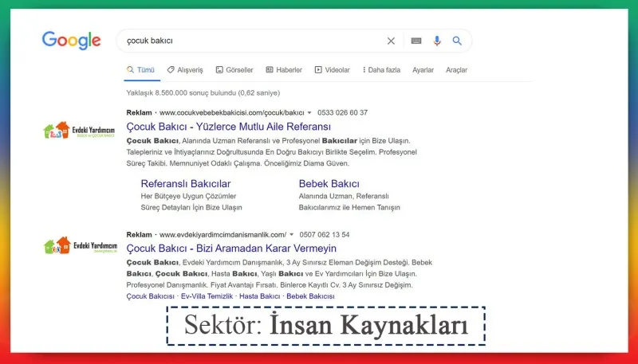Image resolution: width=638 pixels, height=364 pixels.
Task: Click the text Süreç Detayları İçin Bize Ulaşın
Action: [191, 207]
